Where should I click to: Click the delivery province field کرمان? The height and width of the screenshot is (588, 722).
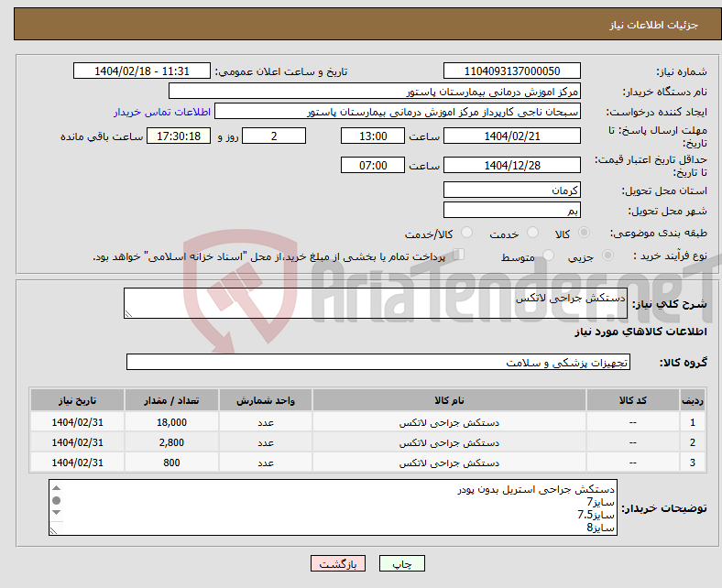click(x=511, y=190)
